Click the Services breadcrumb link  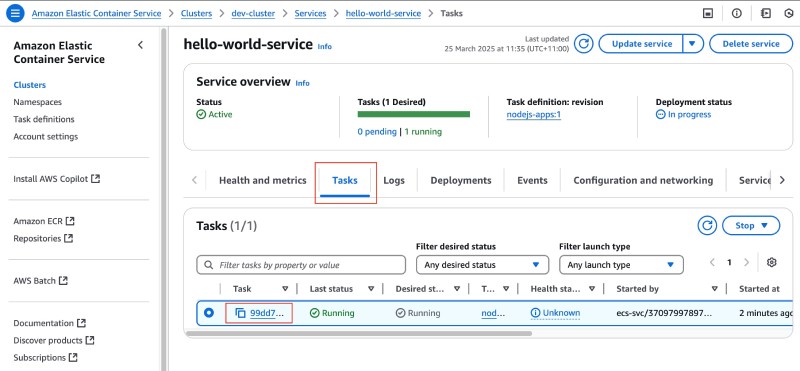[x=310, y=13]
